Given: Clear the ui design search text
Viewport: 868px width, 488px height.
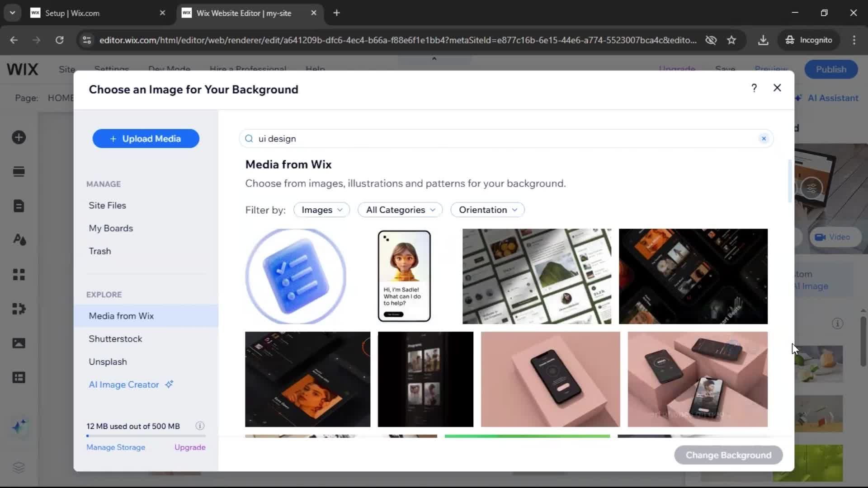Looking at the screenshot, I should pyautogui.click(x=764, y=139).
